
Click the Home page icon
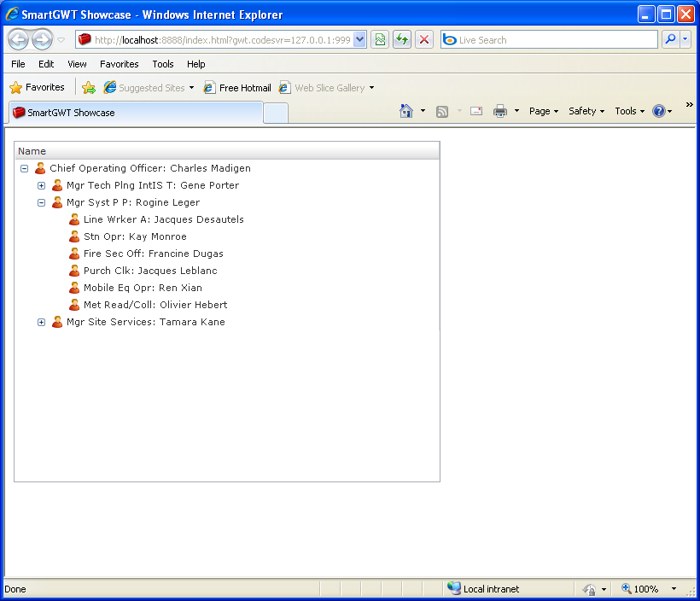coord(406,111)
